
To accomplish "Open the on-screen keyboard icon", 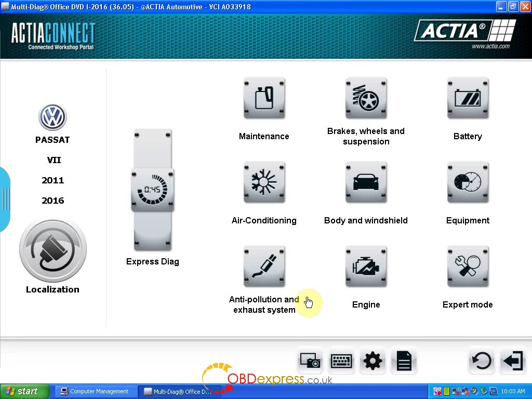I will click(x=341, y=361).
